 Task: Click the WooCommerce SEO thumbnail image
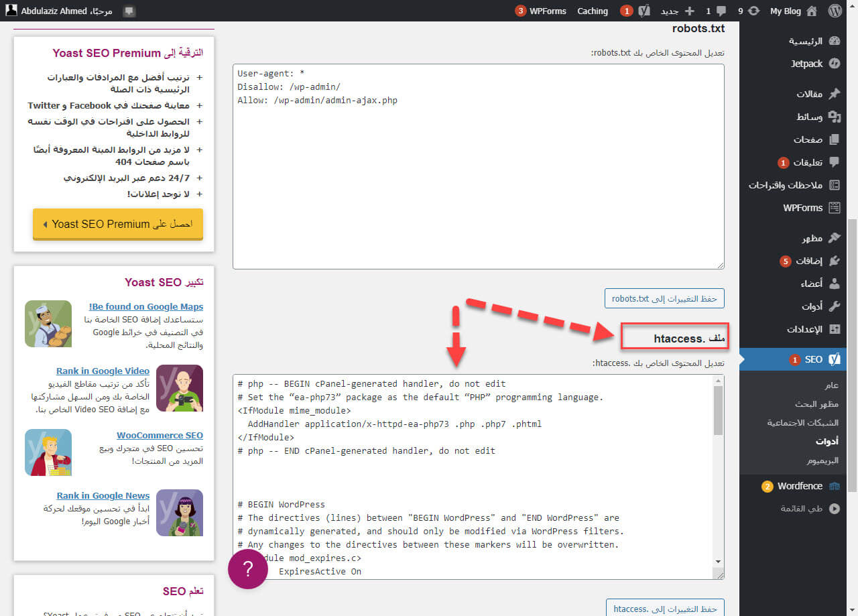[x=48, y=452]
